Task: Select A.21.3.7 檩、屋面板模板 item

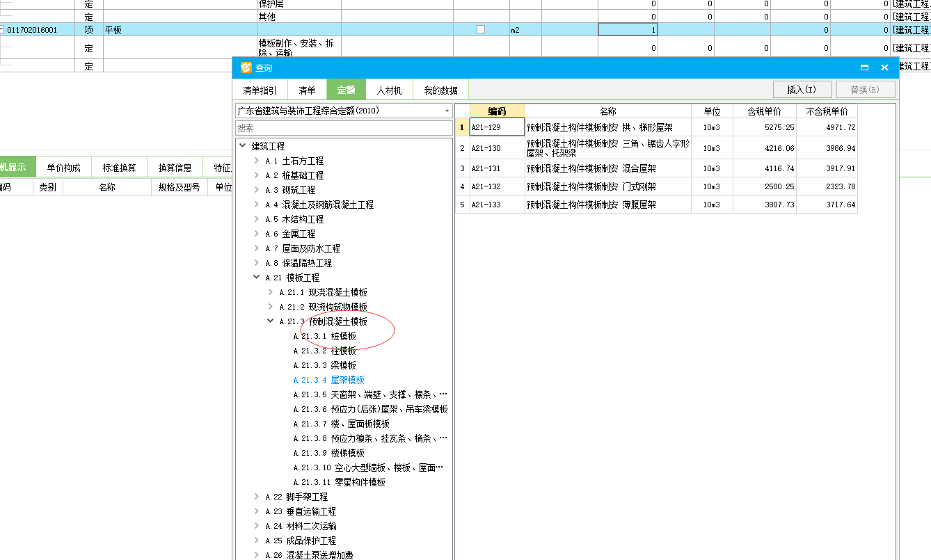Action: [x=342, y=424]
